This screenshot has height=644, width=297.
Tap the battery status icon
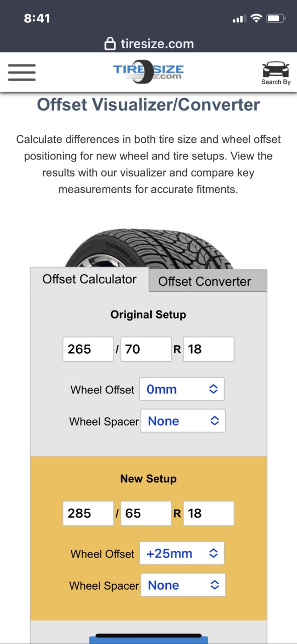pyautogui.click(x=276, y=19)
